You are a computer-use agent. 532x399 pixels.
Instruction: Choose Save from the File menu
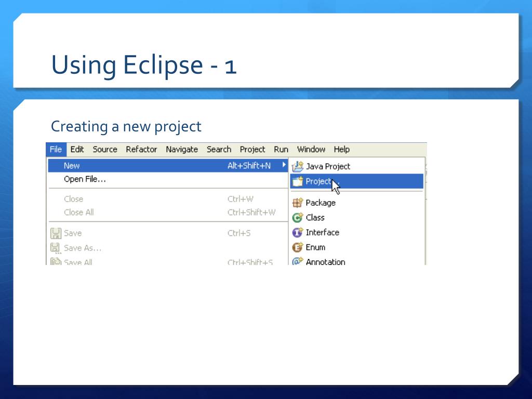(x=168, y=233)
